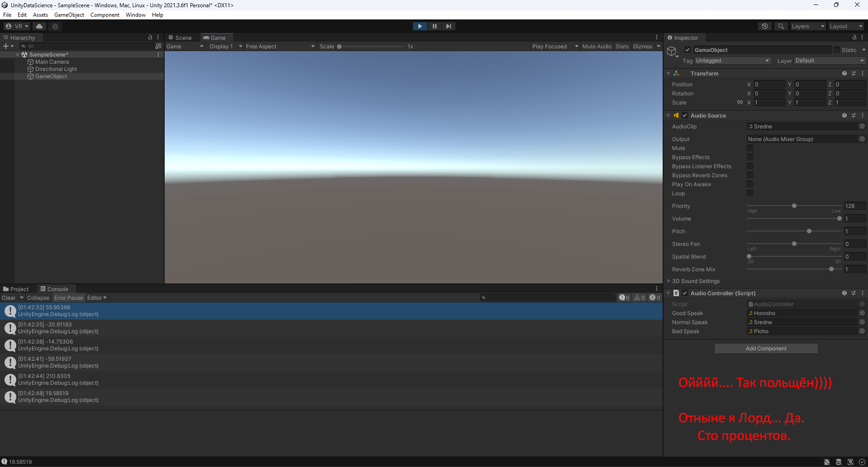Open the Window menu
This screenshot has height=467, width=868.
click(135, 14)
